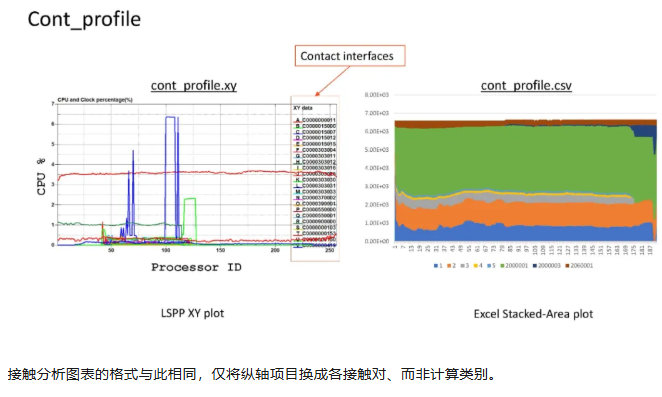This screenshot has height=397, width=662.
Task: Click the light-blue series 5 legend marker
Action: click(x=489, y=266)
